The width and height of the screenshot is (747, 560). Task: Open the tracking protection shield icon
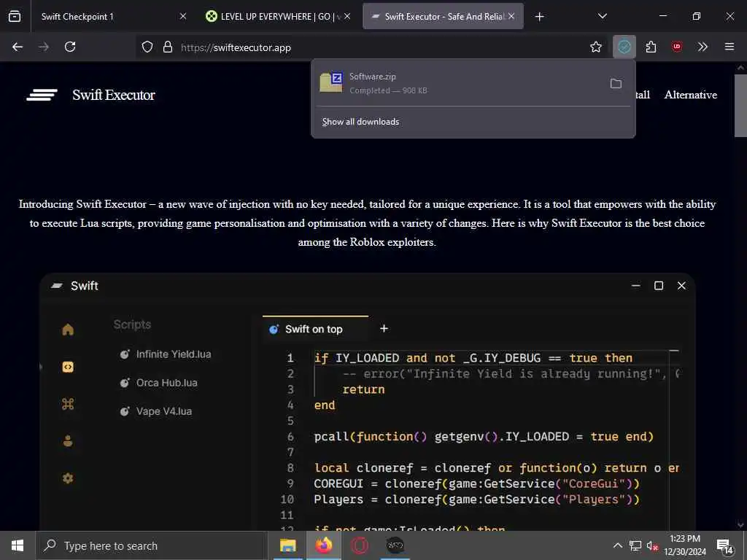(147, 47)
